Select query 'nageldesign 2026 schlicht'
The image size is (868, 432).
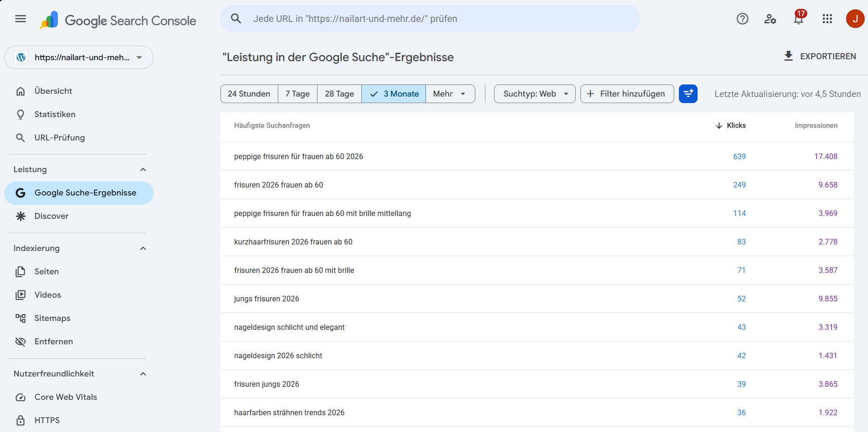pos(278,355)
